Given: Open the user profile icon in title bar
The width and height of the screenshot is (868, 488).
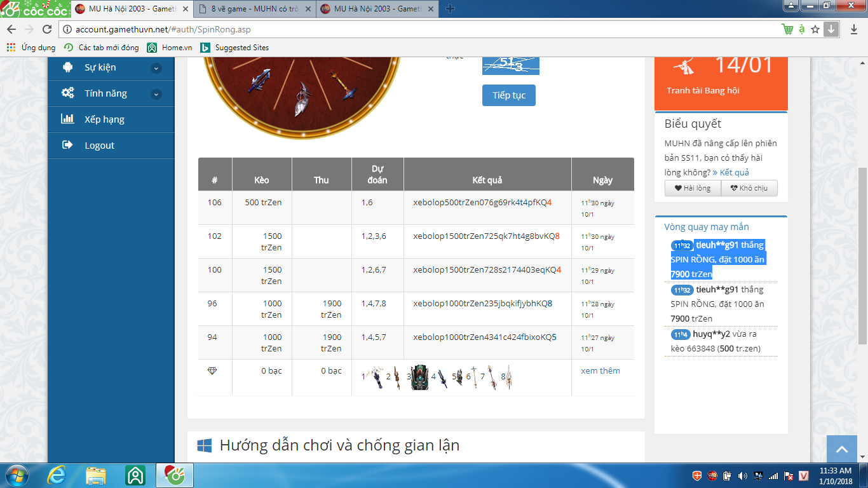Looking at the screenshot, I should tap(790, 5).
